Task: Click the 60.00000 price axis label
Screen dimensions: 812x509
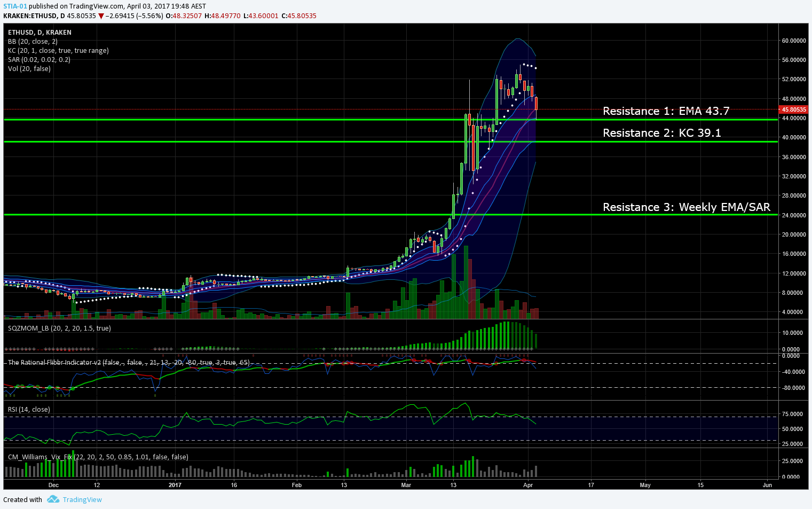Action: coord(794,41)
